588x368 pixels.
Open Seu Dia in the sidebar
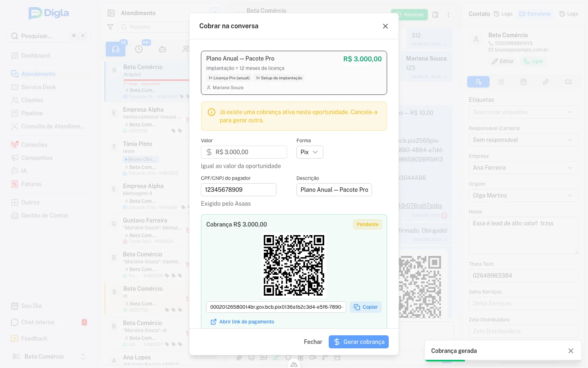click(x=49, y=306)
